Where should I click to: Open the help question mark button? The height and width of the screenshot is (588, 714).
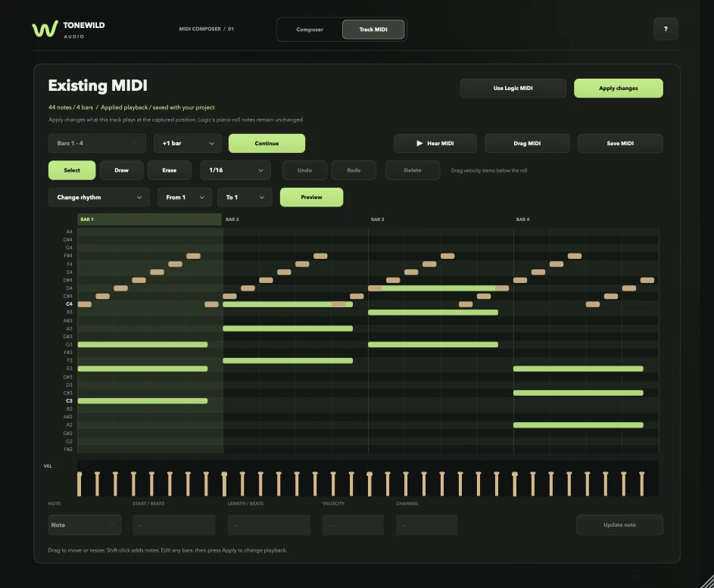(666, 29)
